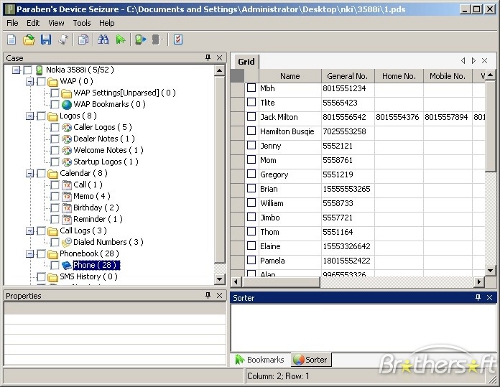Open the Tools menu
Screen dimensions: 500x387
pos(82,23)
